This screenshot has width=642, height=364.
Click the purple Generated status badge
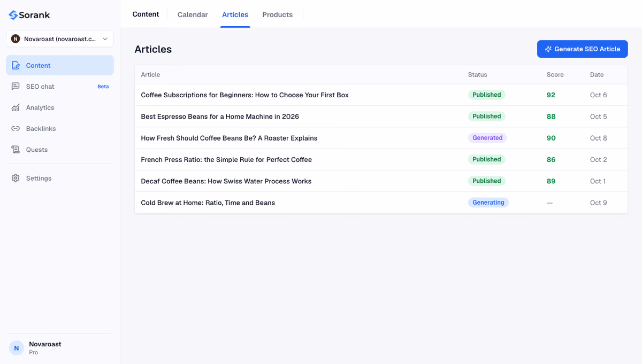click(x=487, y=138)
